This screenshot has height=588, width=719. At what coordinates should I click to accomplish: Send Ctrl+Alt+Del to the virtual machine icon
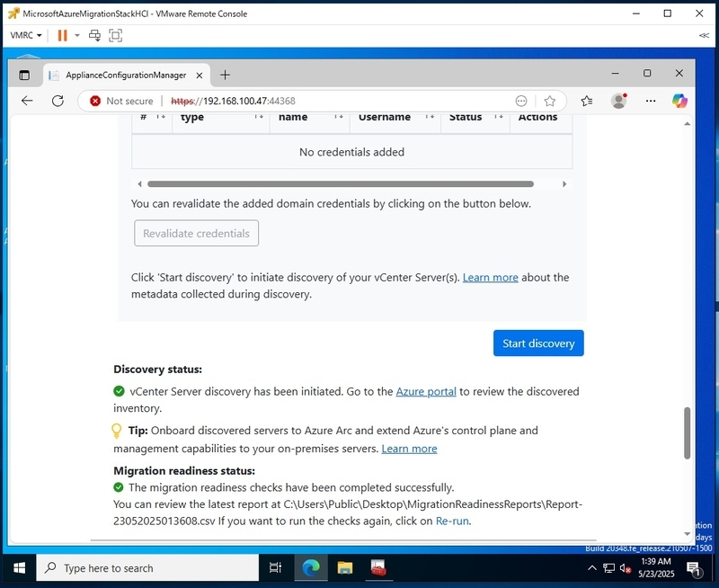click(95, 35)
